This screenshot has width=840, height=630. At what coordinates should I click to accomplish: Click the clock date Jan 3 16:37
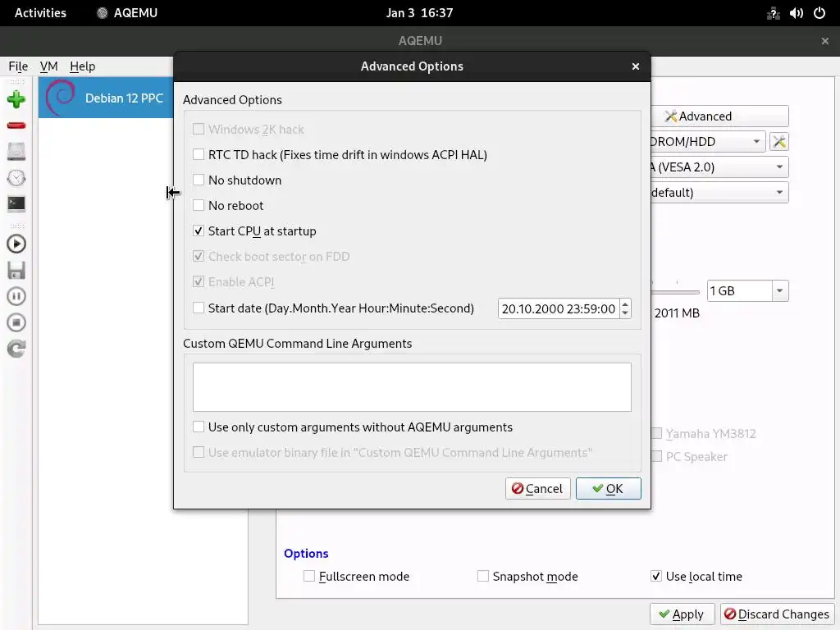click(419, 13)
